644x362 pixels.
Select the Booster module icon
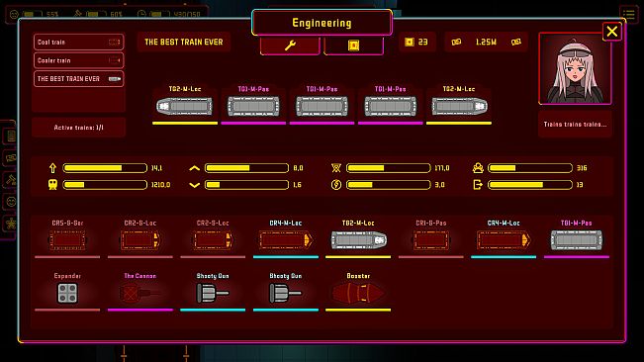coord(358,294)
